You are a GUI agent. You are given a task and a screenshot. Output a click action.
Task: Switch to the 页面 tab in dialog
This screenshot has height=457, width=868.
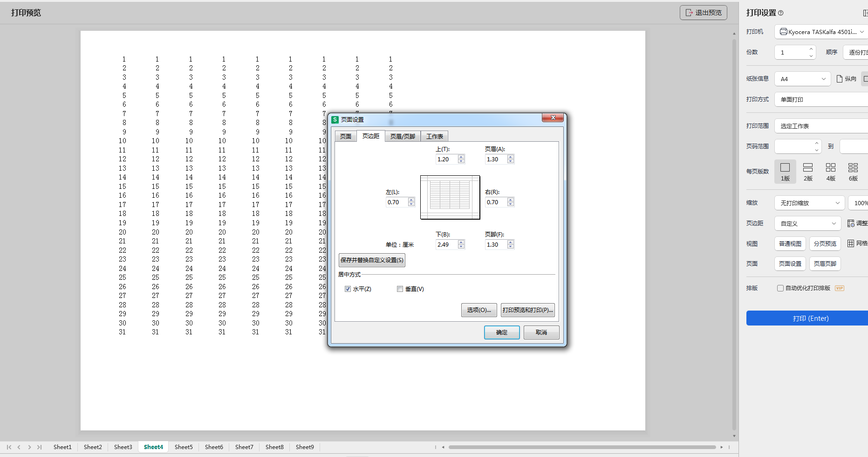click(346, 136)
